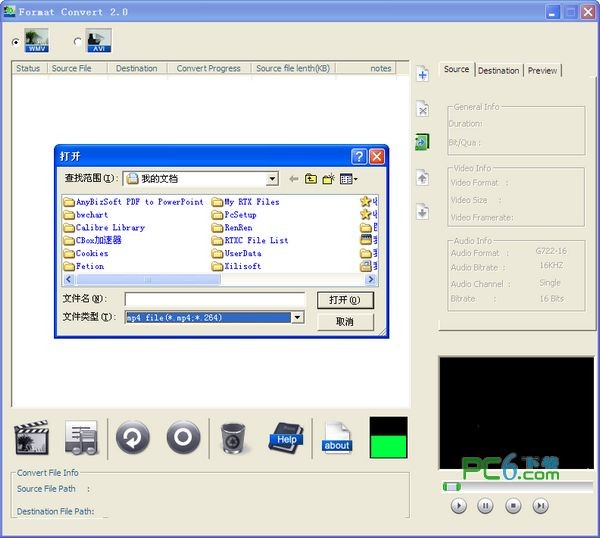Click the settings list toolbar icon

click(81, 437)
